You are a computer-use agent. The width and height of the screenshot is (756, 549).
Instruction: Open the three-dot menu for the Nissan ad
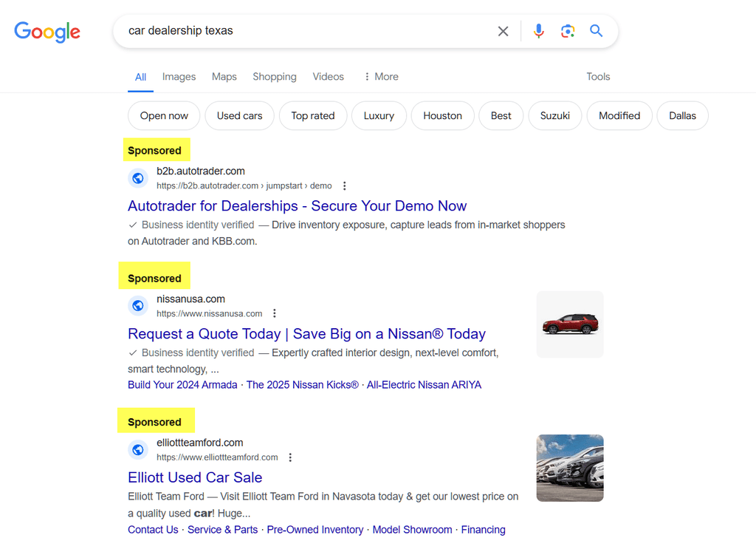275,313
